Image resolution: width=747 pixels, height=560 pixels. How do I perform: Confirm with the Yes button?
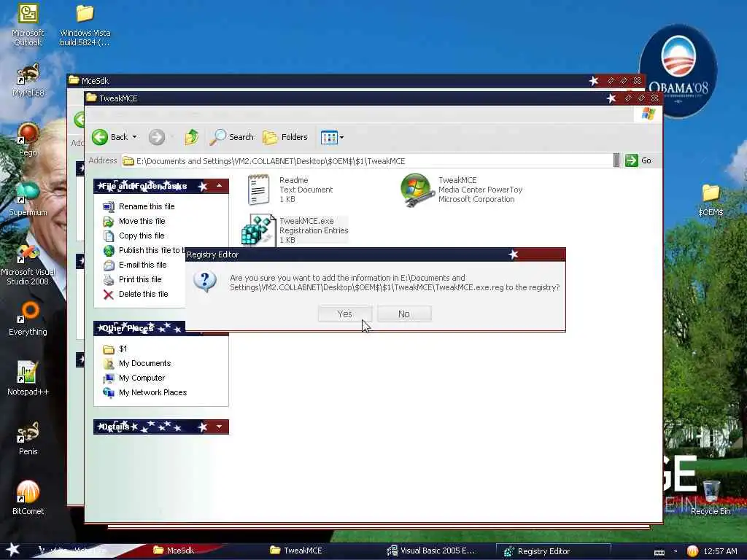[x=345, y=314]
